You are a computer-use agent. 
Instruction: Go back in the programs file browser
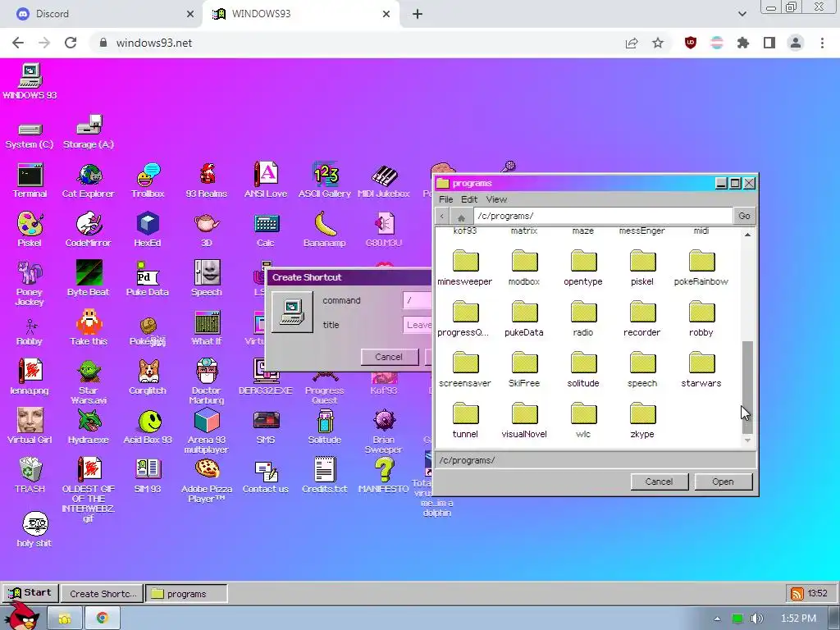pyautogui.click(x=442, y=216)
